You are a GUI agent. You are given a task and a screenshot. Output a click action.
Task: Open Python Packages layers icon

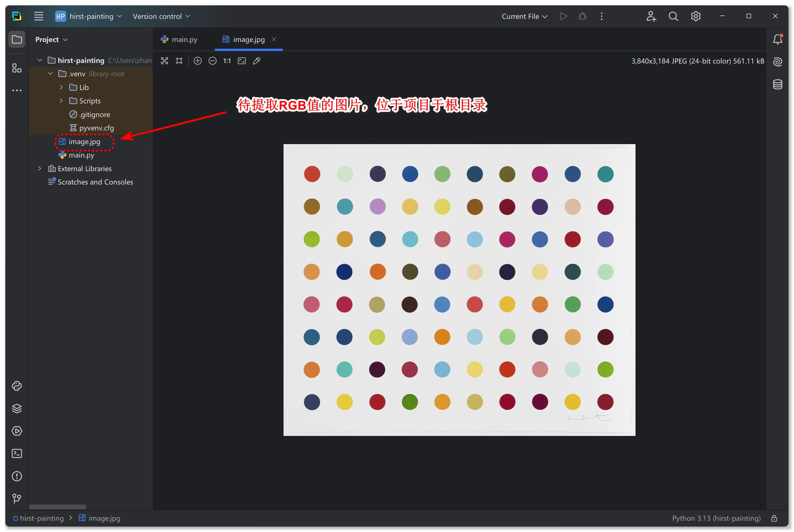pos(17,409)
